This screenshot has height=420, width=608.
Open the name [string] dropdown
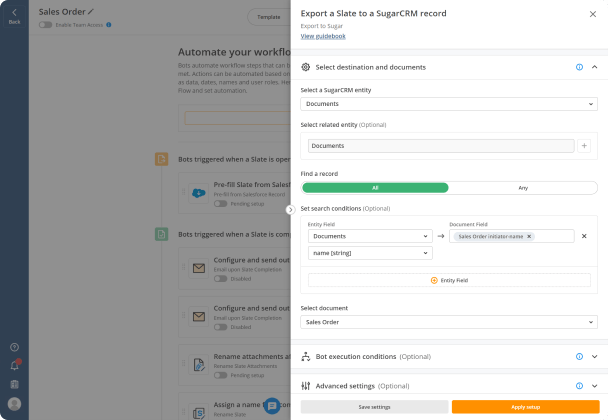coord(370,253)
